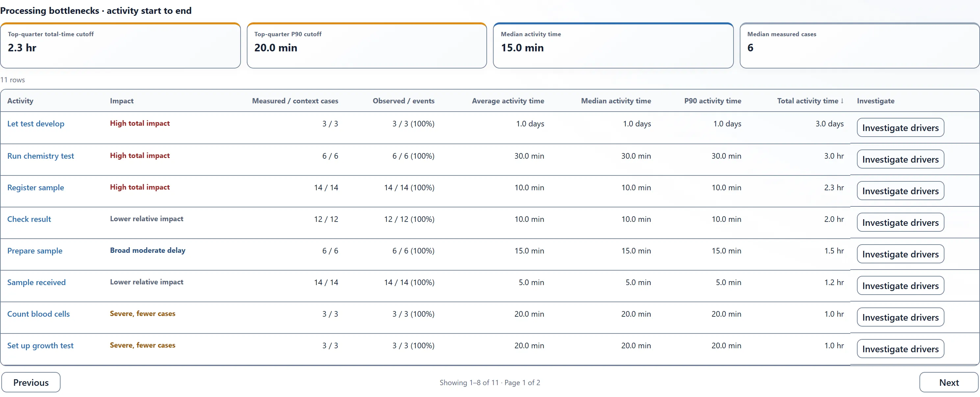
Task: Click Lower relative impact for Check result
Action: coord(146,219)
